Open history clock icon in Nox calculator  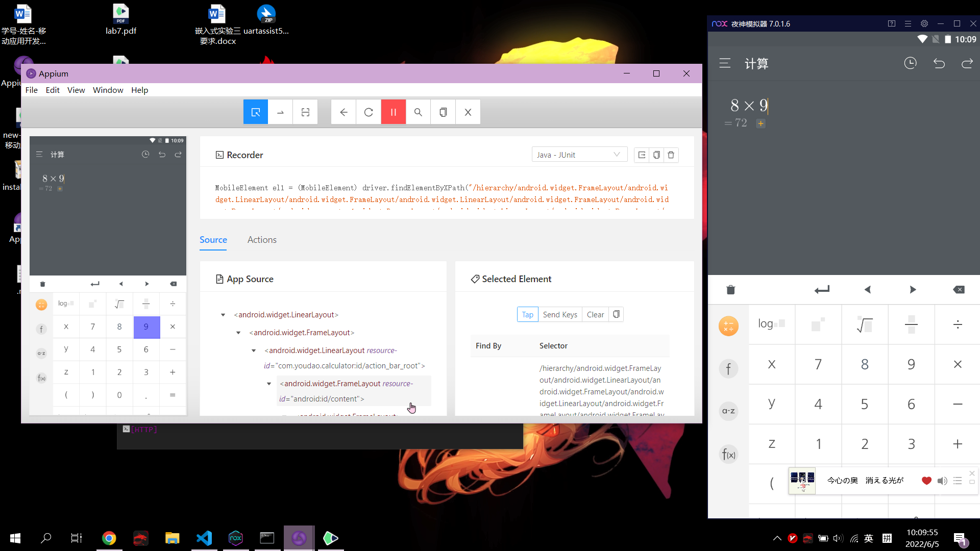(910, 63)
